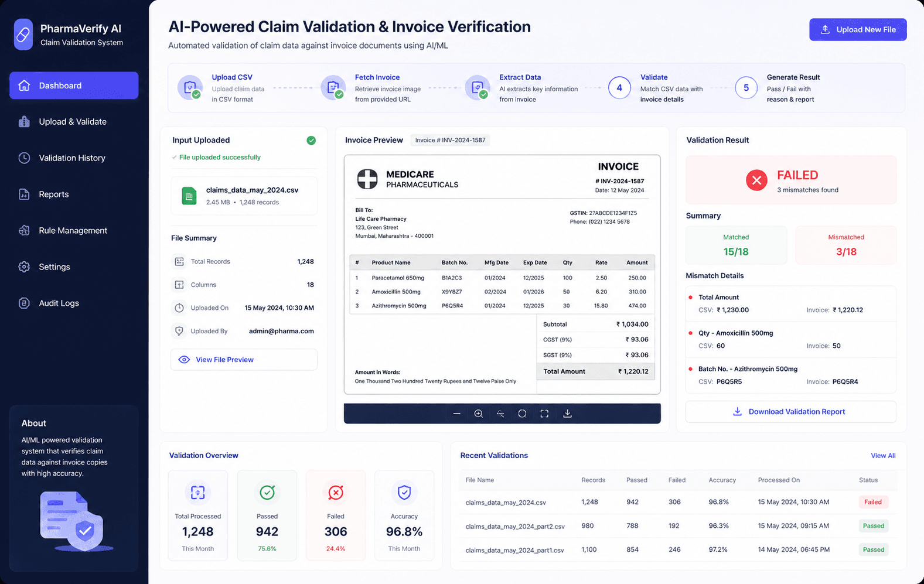Click the Audit Logs icon
Viewport: 924px width, 584px height.
24,303
